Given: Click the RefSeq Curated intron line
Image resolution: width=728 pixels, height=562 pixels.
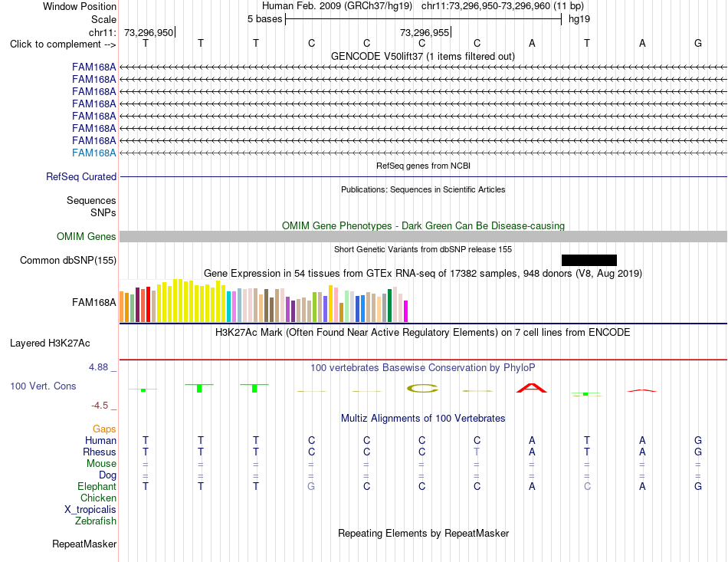Looking at the screenshot, I should point(423,176).
